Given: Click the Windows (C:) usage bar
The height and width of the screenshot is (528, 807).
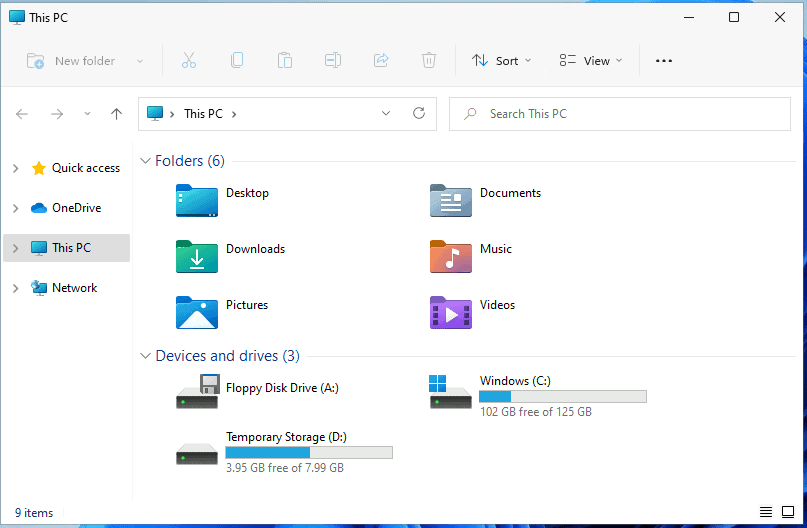Looking at the screenshot, I should (563, 396).
